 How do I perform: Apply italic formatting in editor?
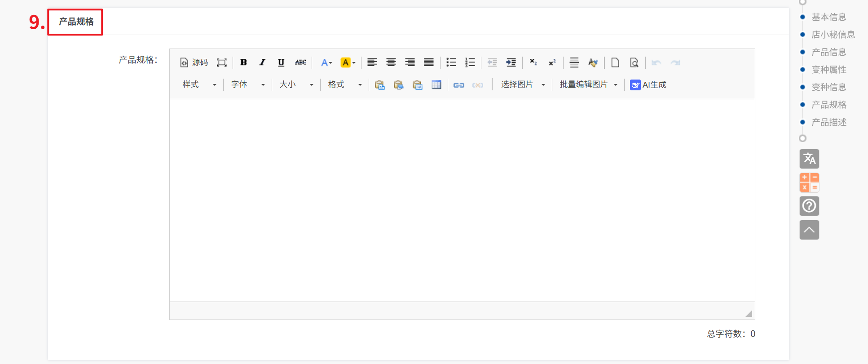pyautogui.click(x=262, y=62)
